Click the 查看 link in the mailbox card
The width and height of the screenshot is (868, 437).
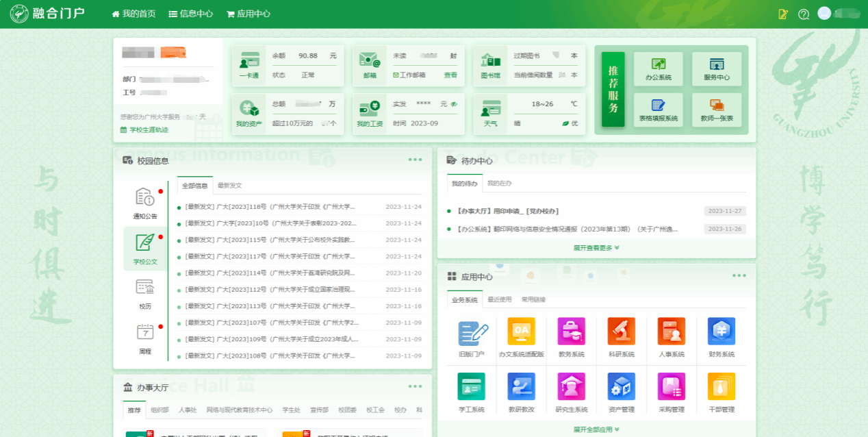[x=450, y=75]
